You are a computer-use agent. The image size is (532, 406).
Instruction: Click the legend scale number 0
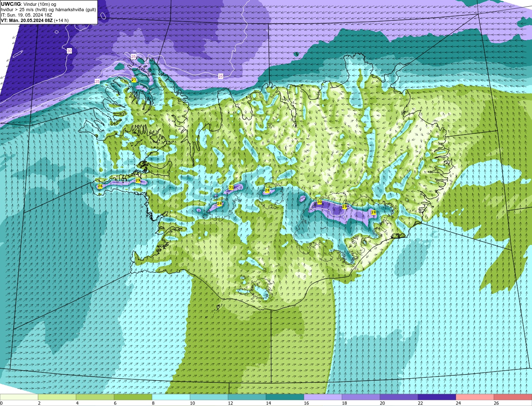[1, 403]
